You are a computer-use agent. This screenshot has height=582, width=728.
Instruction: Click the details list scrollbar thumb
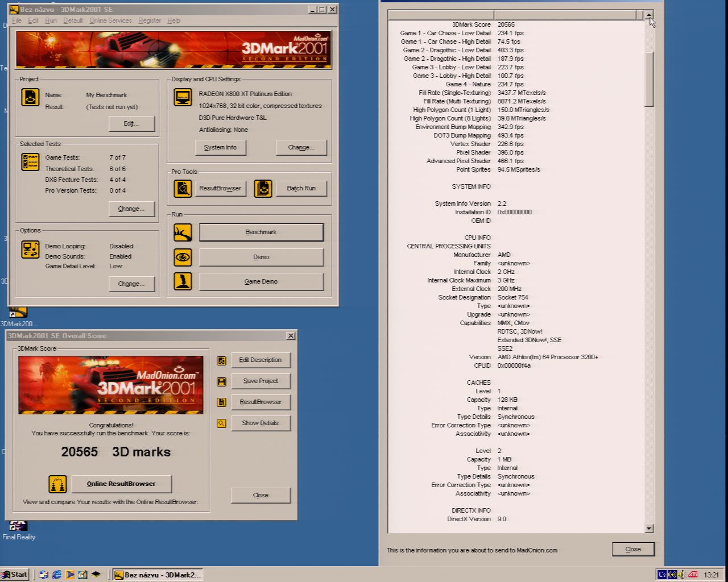[649, 79]
